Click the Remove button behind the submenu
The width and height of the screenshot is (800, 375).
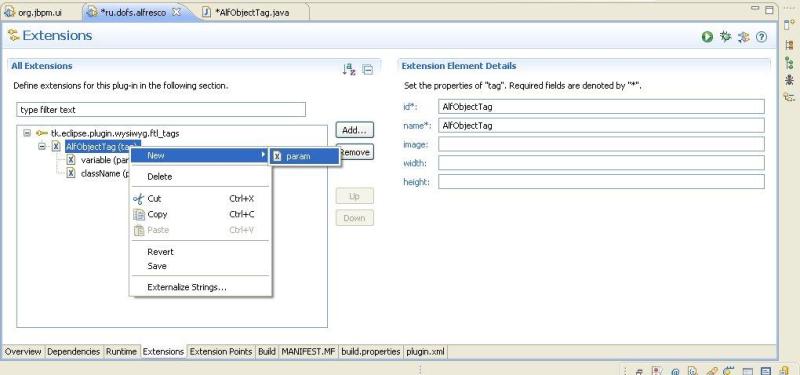coord(357,152)
